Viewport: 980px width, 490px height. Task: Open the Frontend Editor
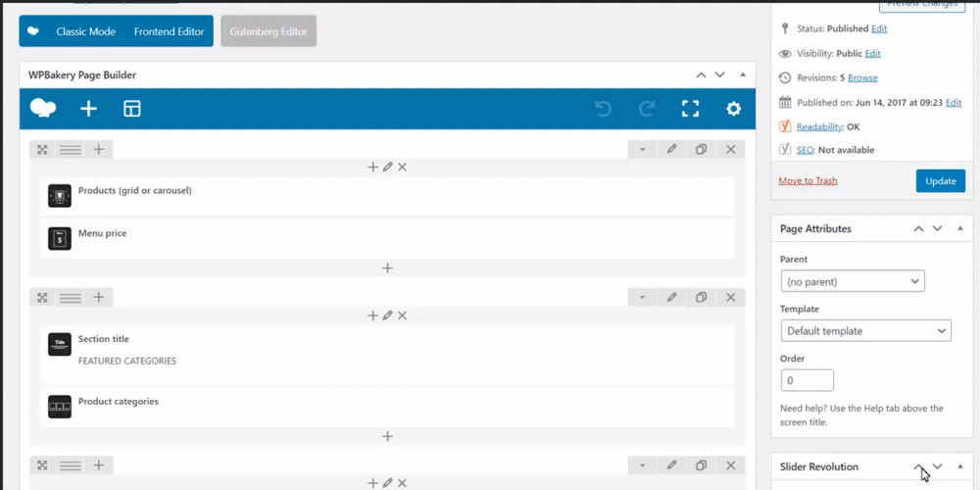tap(169, 31)
